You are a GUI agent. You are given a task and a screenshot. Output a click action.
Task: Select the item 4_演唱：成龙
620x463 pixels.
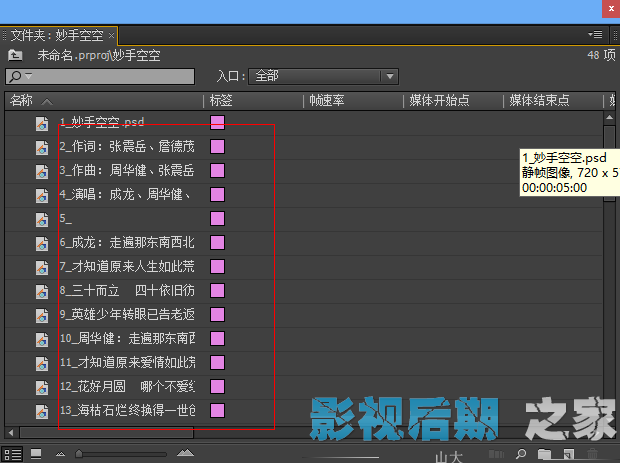click(x=125, y=194)
